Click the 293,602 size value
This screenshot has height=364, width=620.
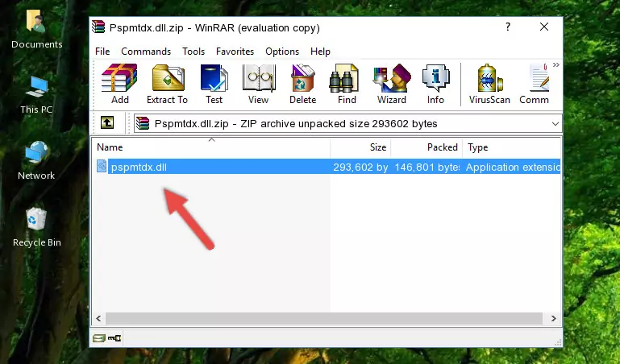[x=360, y=167]
